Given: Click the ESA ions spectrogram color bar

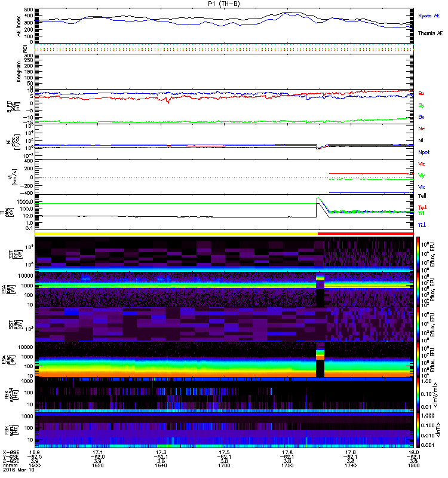Looking at the screenshot, I should (x=418, y=289).
